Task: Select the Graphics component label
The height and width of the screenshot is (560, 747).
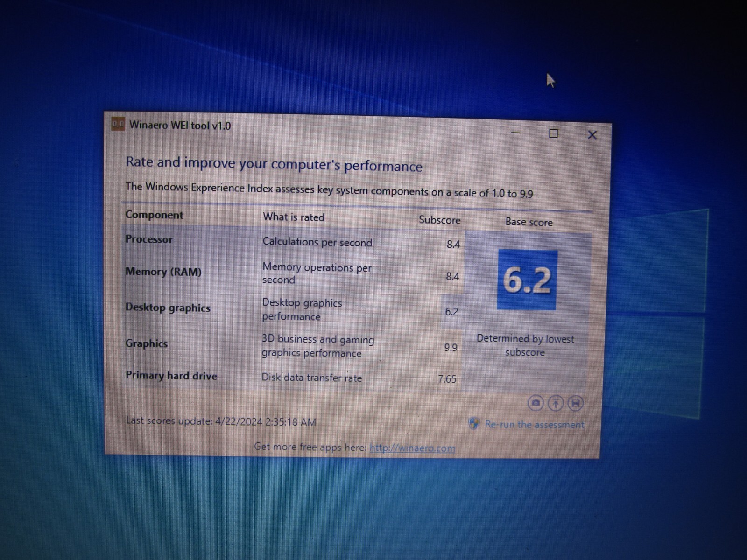Action: click(146, 343)
